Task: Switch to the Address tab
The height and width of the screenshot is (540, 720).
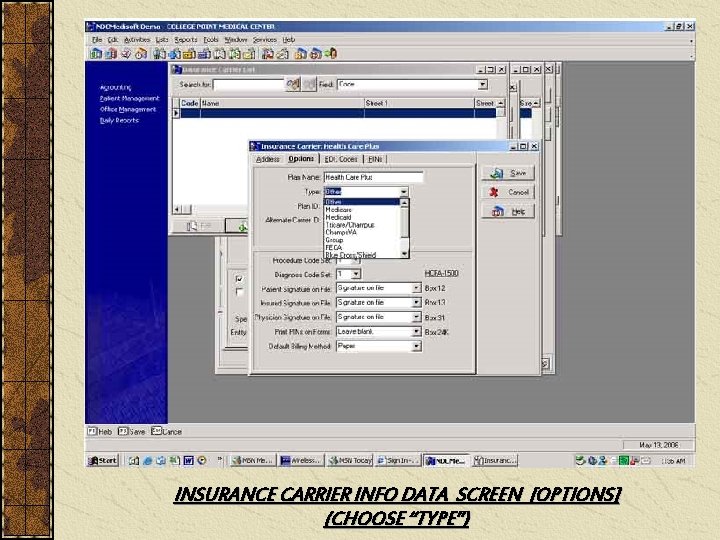Action: pyautogui.click(x=268, y=159)
